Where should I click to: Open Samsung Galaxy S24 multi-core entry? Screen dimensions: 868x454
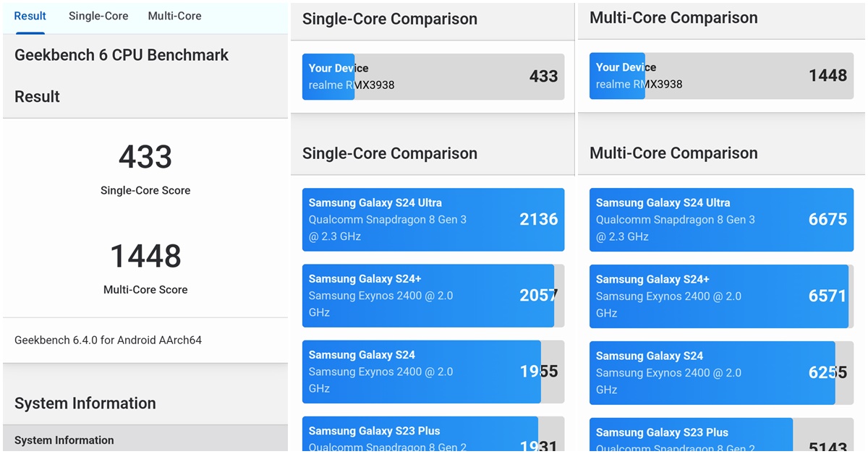pyautogui.click(x=720, y=372)
